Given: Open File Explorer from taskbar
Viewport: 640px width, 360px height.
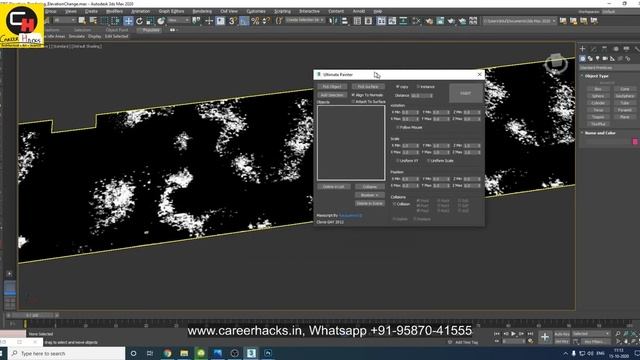Looking at the screenshot, I should click(184, 353).
